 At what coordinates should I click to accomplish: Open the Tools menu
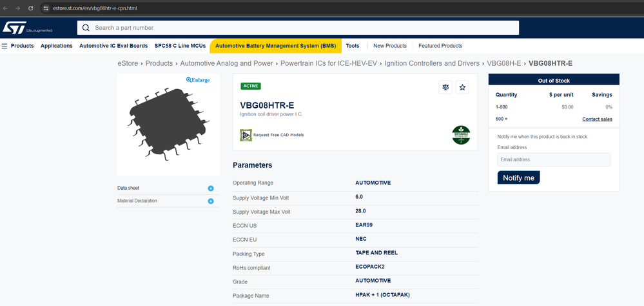point(353,46)
